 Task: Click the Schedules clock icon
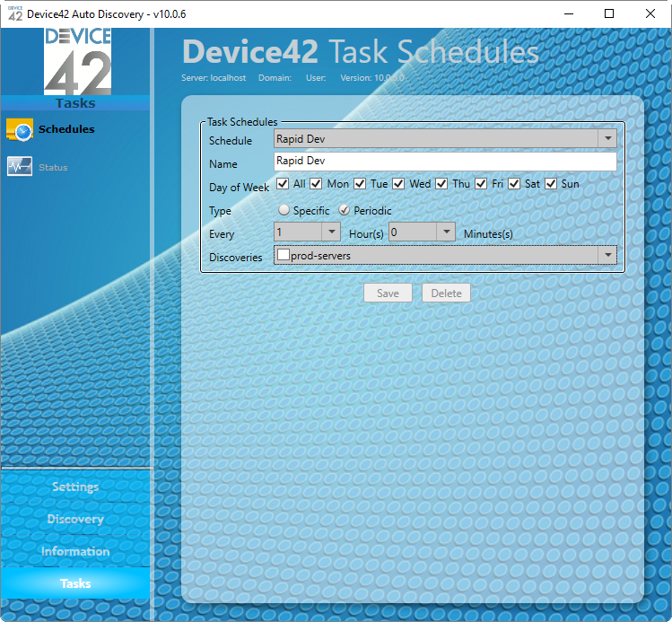click(19, 129)
